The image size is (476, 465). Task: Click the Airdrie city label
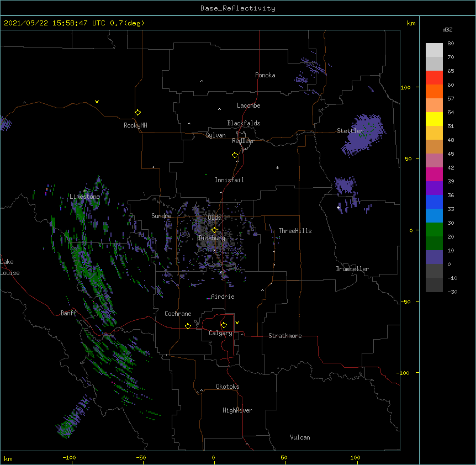[x=223, y=297]
